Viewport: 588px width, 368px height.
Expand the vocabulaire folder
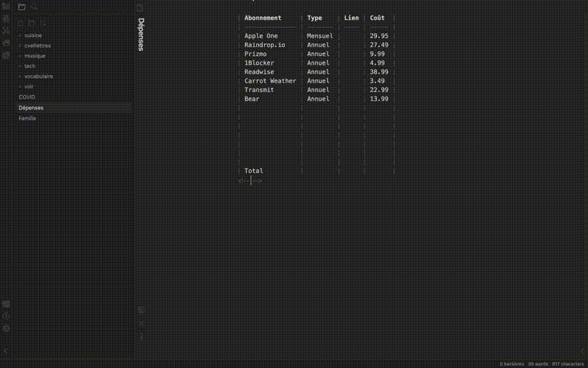pyautogui.click(x=39, y=76)
